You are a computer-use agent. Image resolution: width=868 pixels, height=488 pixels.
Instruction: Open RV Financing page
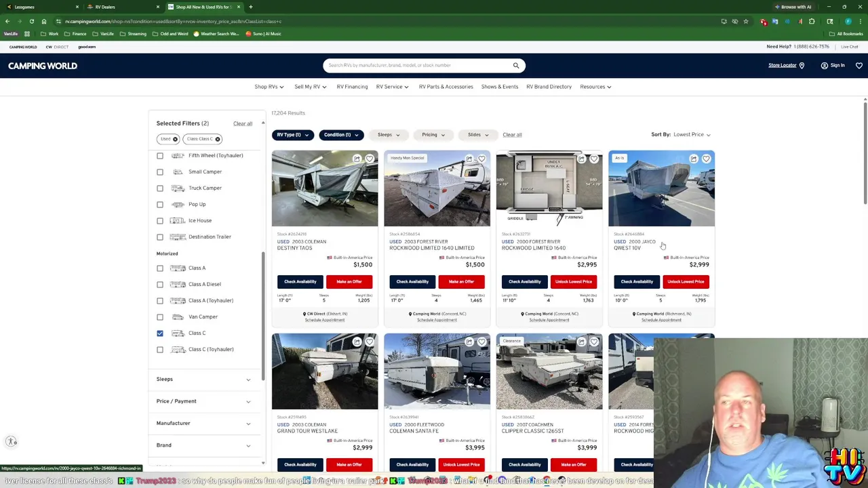coord(352,87)
